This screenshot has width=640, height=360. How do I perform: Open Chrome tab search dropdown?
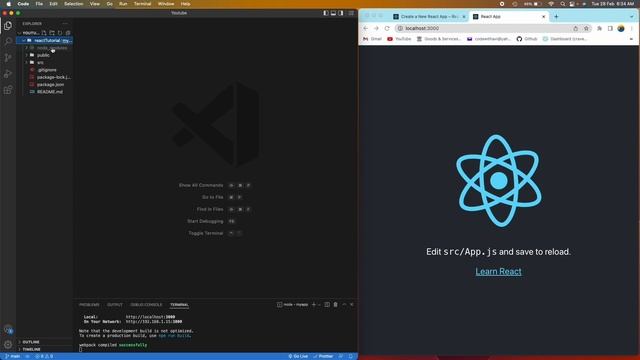coord(631,17)
